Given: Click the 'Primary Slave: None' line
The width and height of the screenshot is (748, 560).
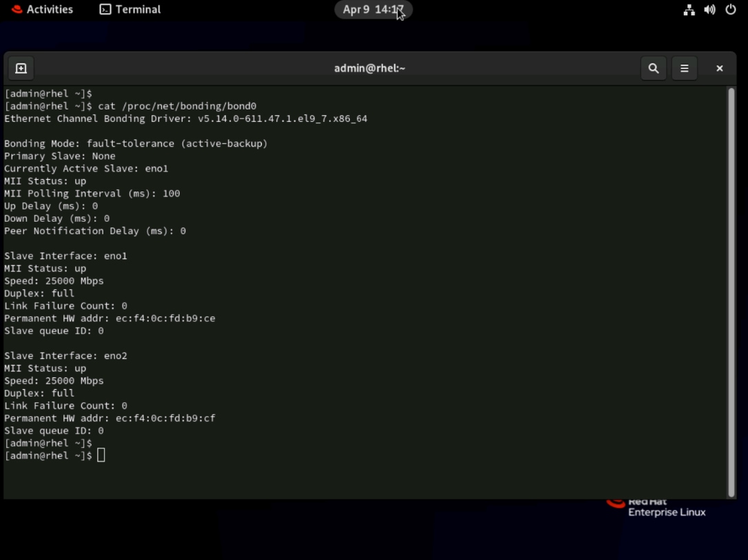Looking at the screenshot, I should coord(60,156).
